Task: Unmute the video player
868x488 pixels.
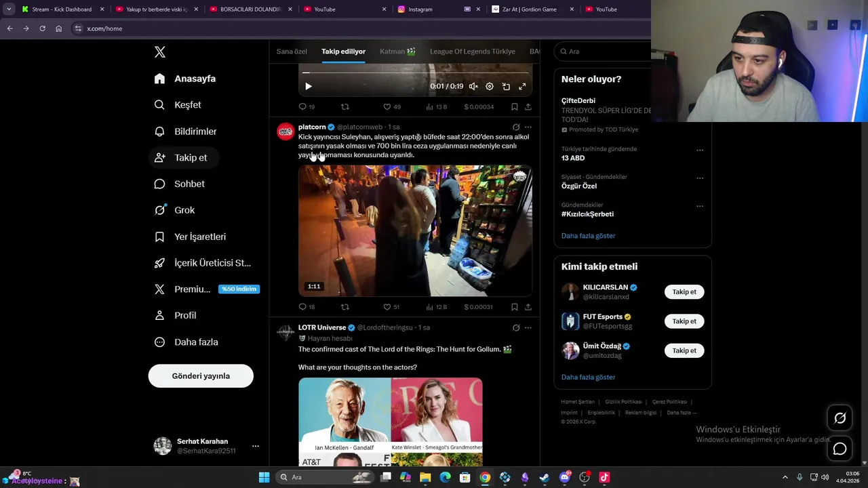Action: tap(473, 87)
